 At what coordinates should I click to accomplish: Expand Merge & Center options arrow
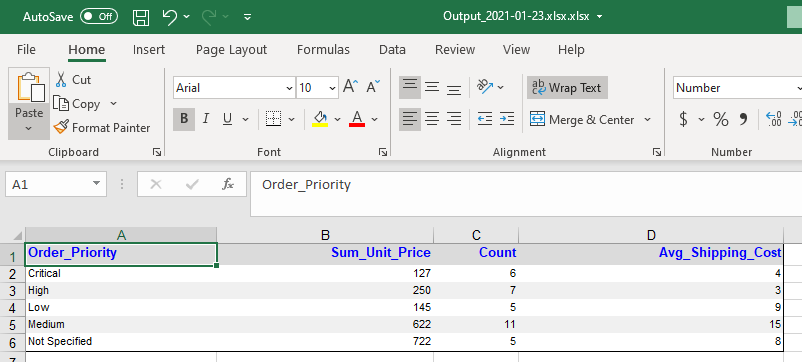[x=647, y=120]
